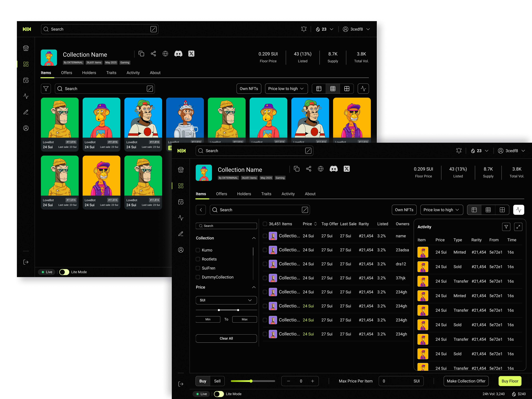
Task: Enable the DummyCollection checkbox
Action: point(198,277)
